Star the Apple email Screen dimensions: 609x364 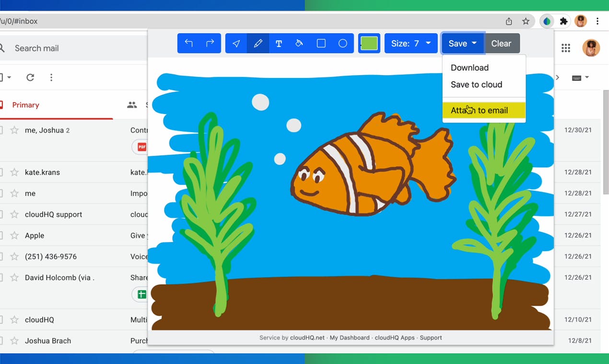[x=15, y=236]
